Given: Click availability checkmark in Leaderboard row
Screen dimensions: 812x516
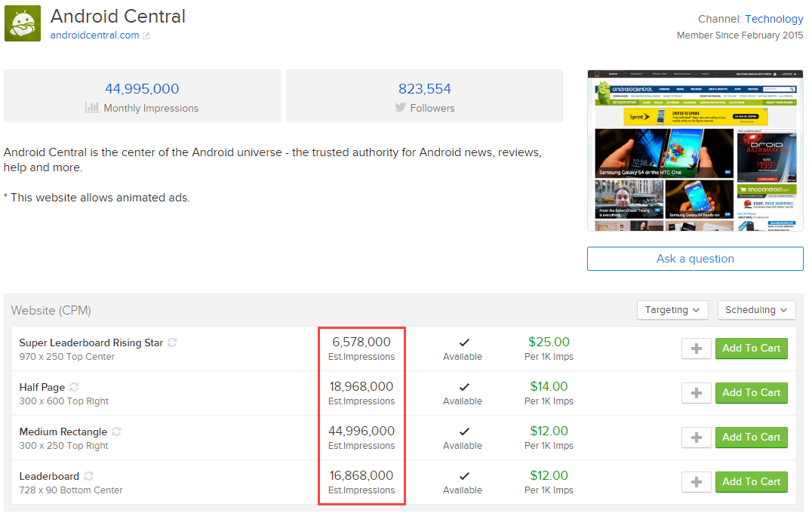Looking at the screenshot, I should pos(465,476).
